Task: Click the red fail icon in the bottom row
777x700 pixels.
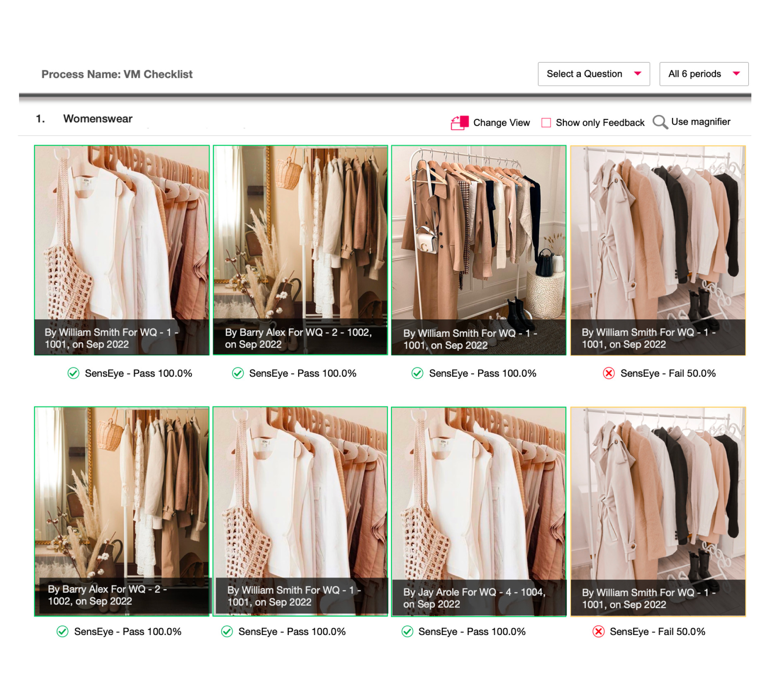Action: tap(598, 631)
